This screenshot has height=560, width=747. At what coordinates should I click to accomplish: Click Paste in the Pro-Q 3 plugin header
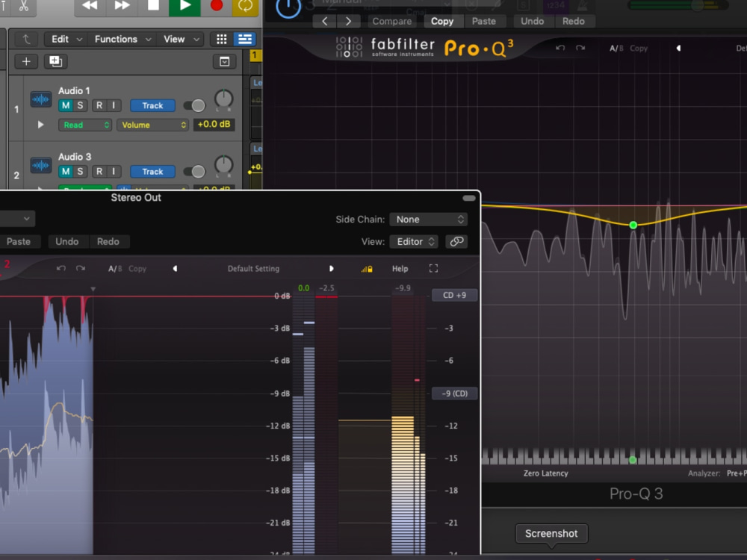tap(483, 21)
